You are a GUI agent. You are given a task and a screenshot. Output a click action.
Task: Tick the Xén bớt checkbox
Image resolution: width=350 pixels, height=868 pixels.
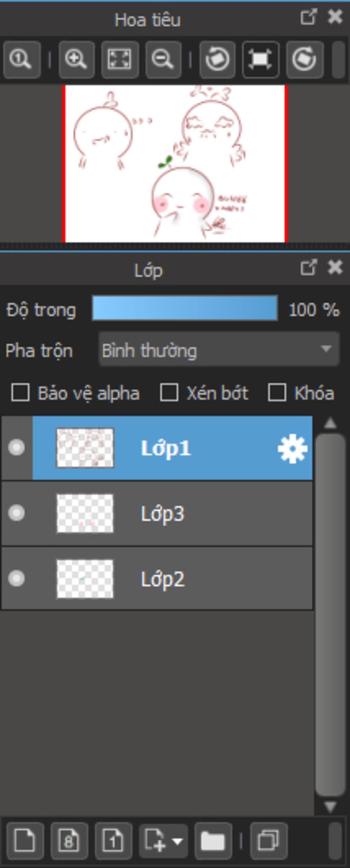pos(169,392)
